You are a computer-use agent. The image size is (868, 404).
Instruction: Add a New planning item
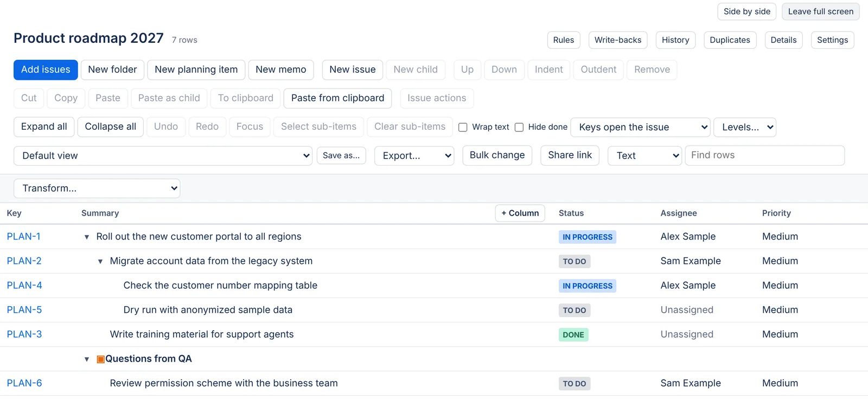point(196,70)
